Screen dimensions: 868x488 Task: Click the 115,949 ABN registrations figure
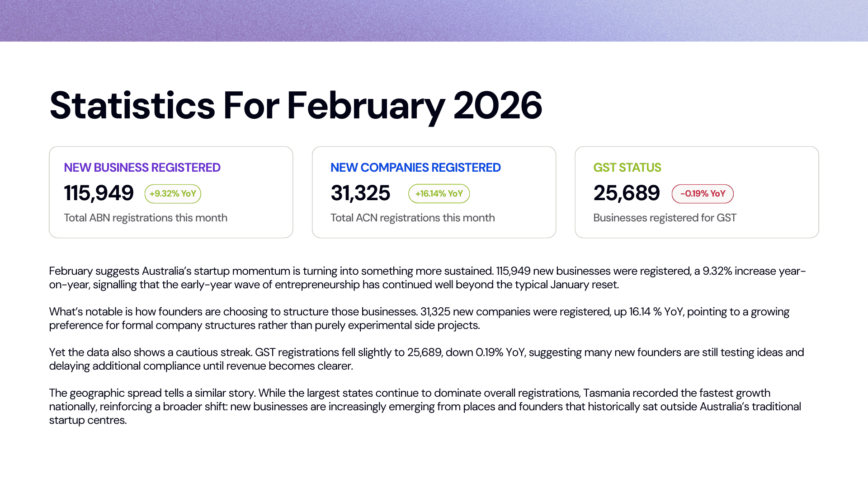(x=99, y=193)
